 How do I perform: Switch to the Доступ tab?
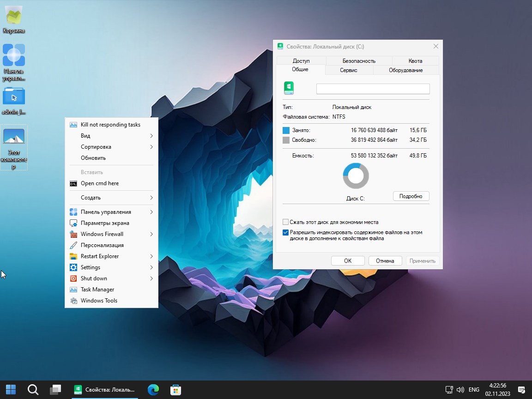click(x=301, y=61)
